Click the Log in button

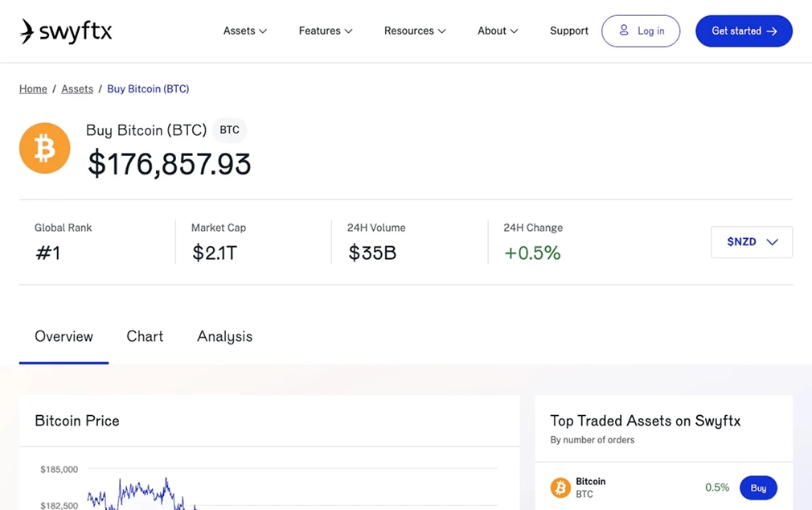[x=641, y=31]
